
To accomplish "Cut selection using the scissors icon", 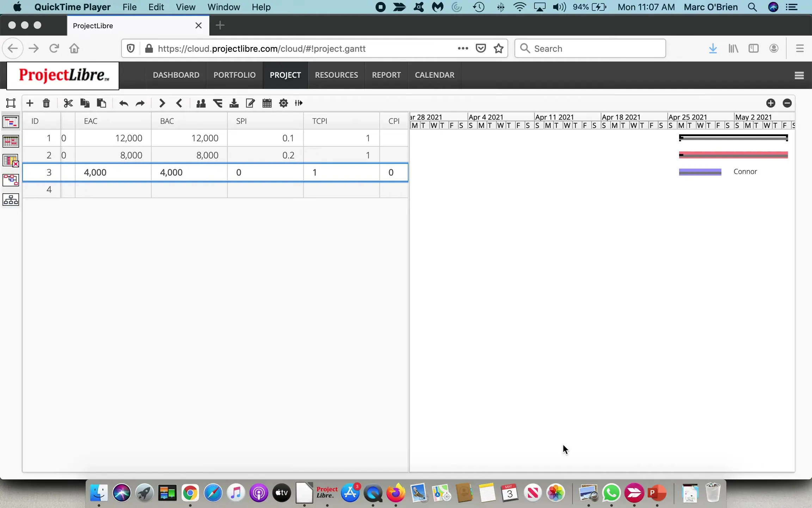I will pos(68,103).
